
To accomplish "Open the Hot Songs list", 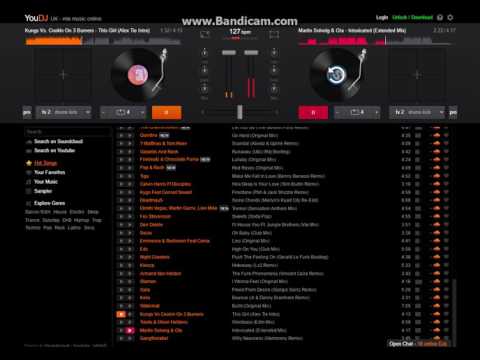I will coord(46,163).
